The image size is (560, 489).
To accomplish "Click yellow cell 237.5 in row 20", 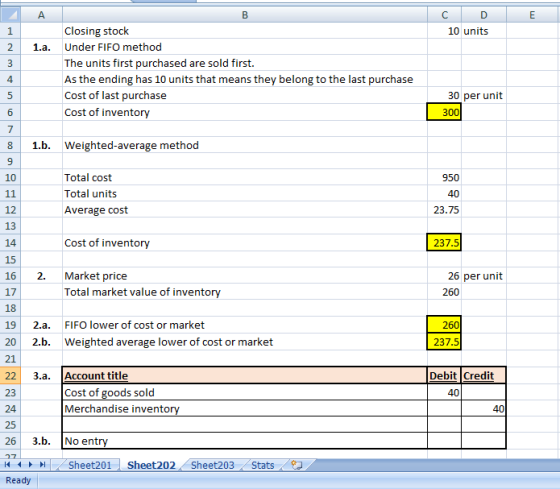I will coord(444,341).
